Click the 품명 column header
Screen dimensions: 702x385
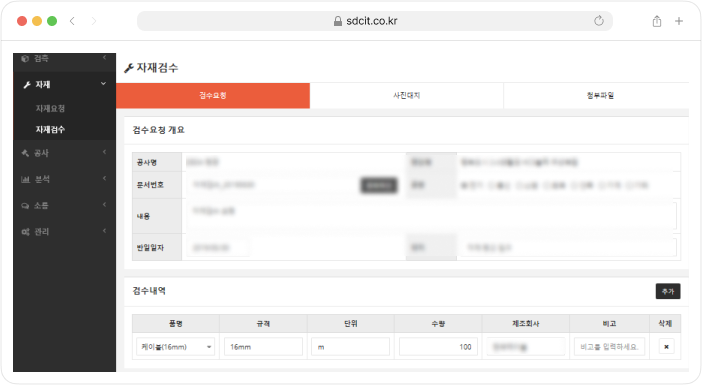(x=176, y=324)
